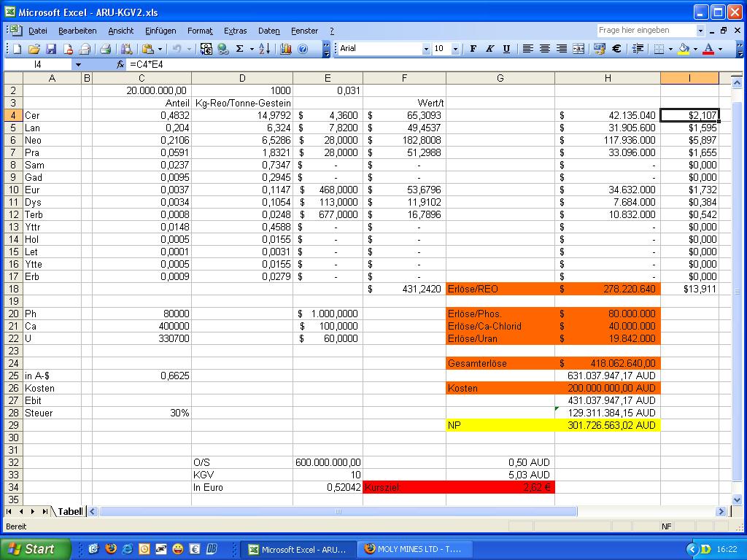This screenshot has height=560, width=747.
Task: Apply bold formatting to the selection
Action: click(473, 50)
